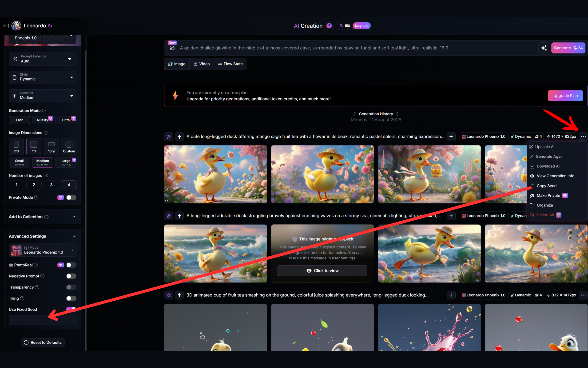588x368 pixels.
Task: Turn on the Tiling toggle
Action: pos(71,298)
